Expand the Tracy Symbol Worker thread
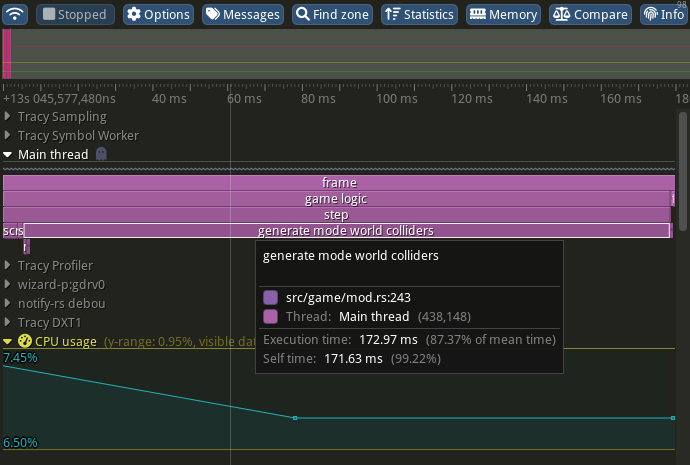The width and height of the screenshot is (690, 465). tap(7, 135)
